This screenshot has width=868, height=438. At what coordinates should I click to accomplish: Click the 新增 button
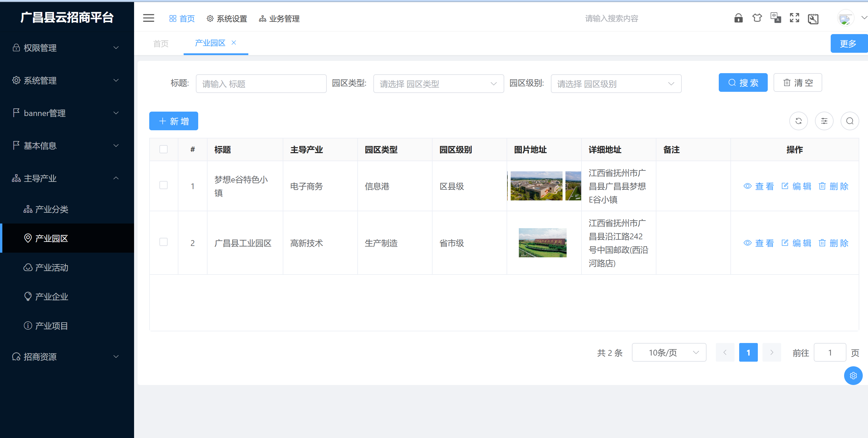(x=173, y=121)
